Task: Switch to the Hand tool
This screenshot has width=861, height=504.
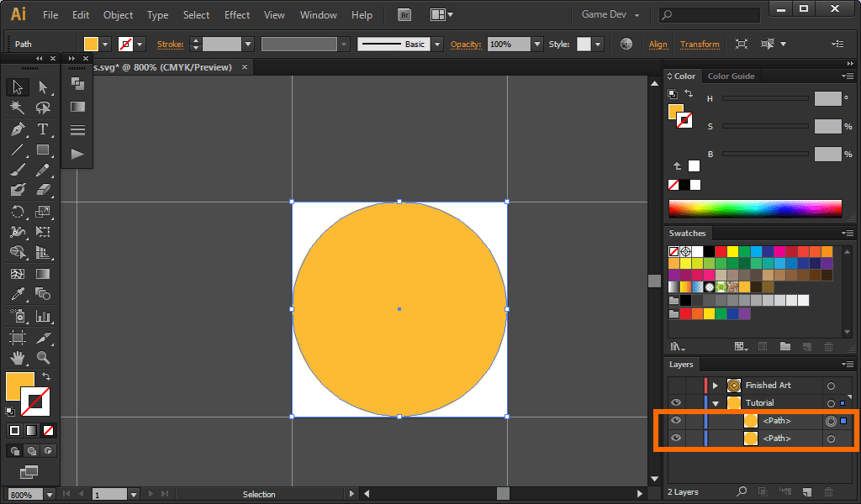Action: tap(18, 358)
